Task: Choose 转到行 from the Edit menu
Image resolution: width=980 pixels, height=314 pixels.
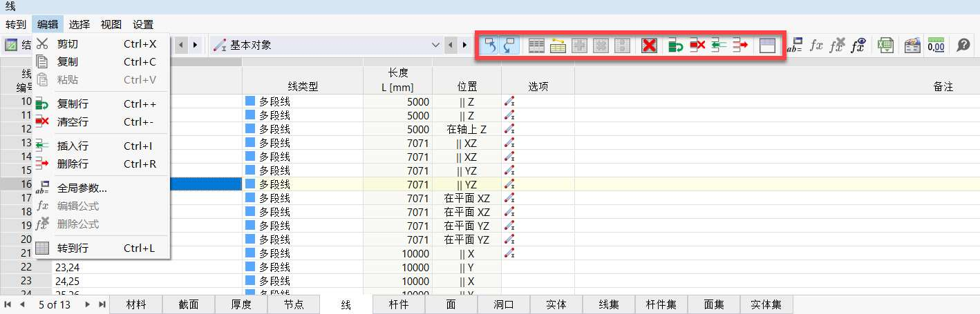Action: (x=101, y=248)
